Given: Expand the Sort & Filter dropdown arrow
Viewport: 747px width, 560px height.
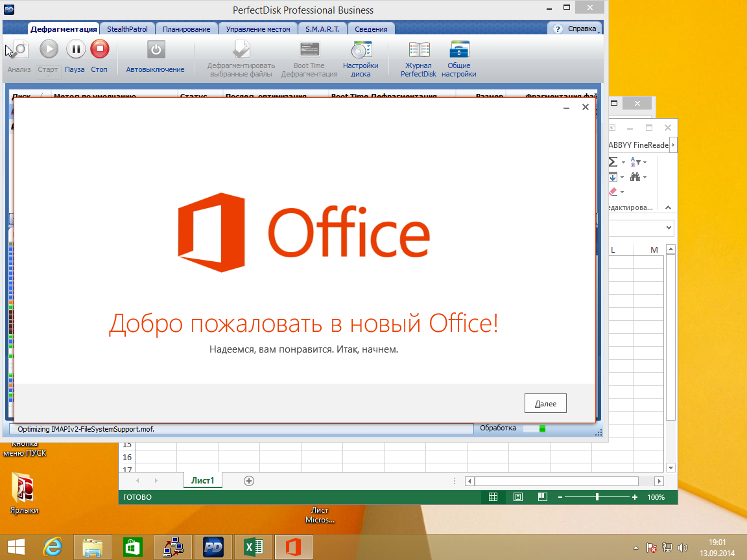Looking at the screenshot, I should (645, 163).
